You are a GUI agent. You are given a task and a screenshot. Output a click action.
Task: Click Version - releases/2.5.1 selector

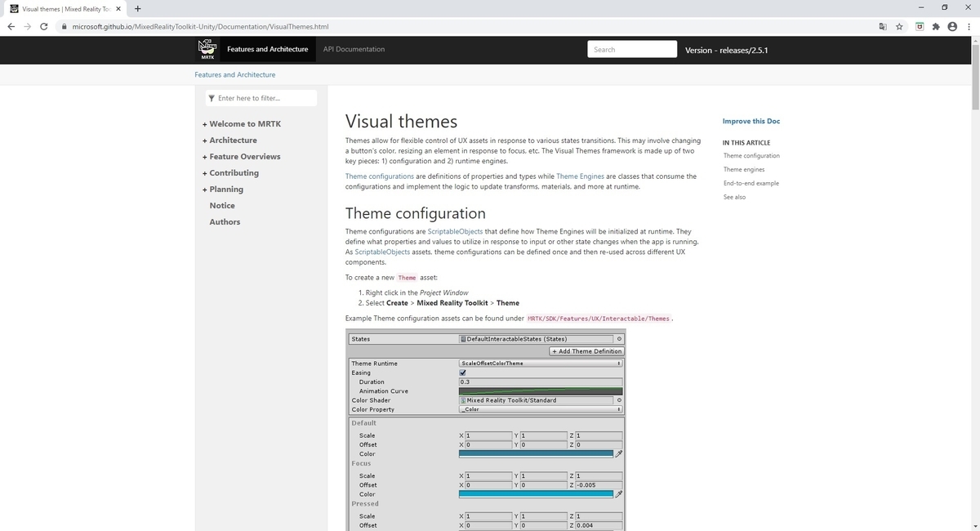[726, 50]
